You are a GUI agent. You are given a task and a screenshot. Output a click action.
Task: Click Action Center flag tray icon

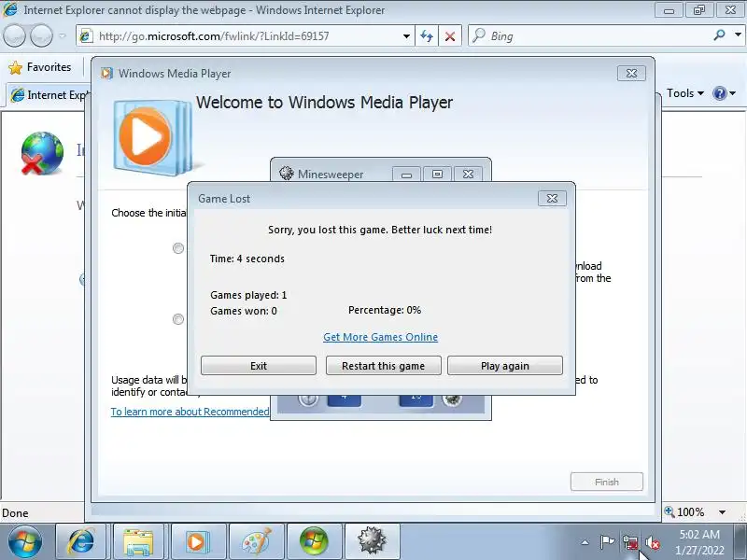607,542
